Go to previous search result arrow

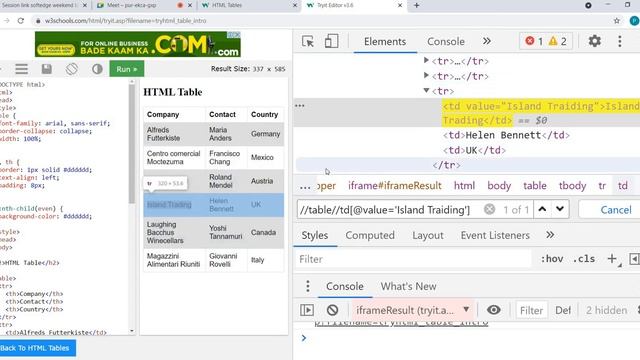point(542,209)
